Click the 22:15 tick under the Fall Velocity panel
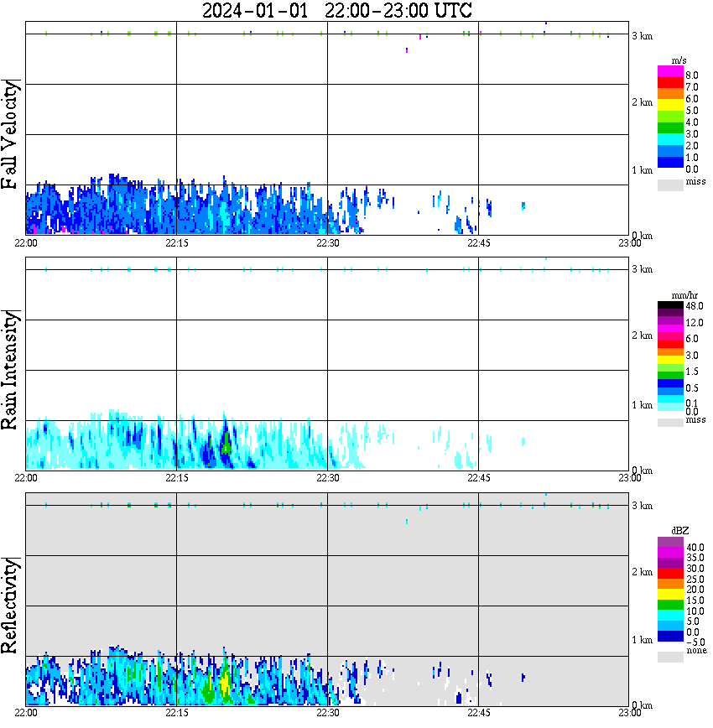Image resolution: width=713 pixels, height=728 pixels. pos(176,243)
